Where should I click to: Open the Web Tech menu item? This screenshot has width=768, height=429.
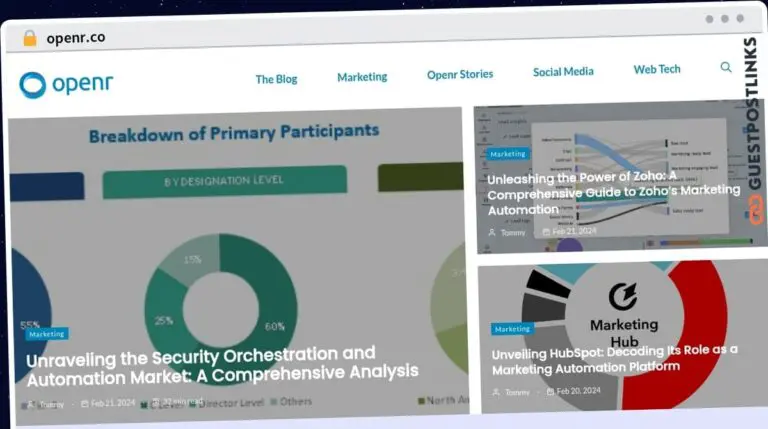pos(657,70)
